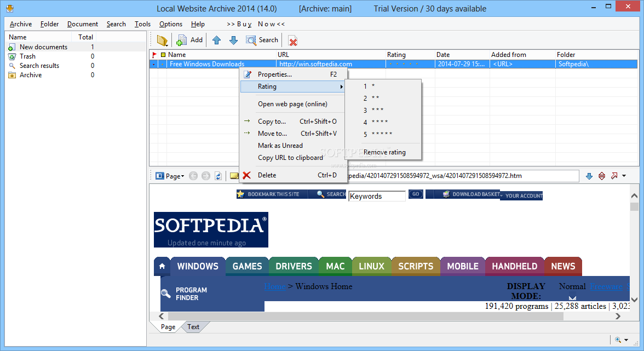Click the home icon tab on Softpedia page
This screenshot has height=351, width=644.
coord(162,267)
